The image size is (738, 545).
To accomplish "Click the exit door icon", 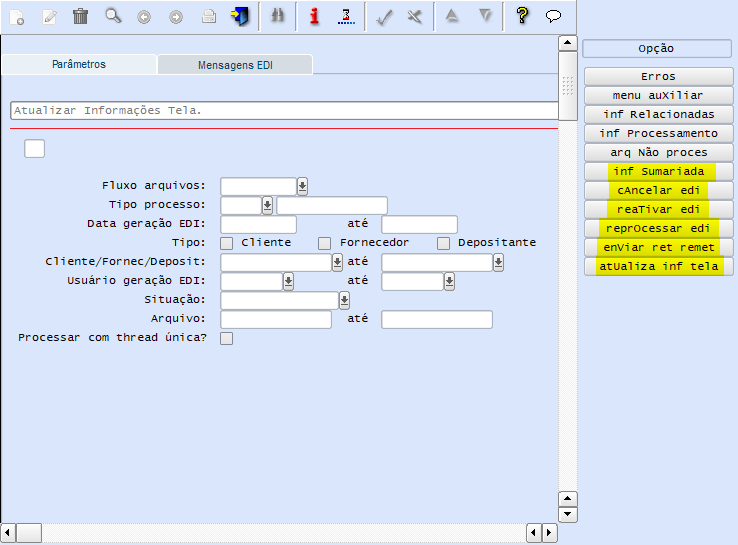I will (x=240, y=16).
